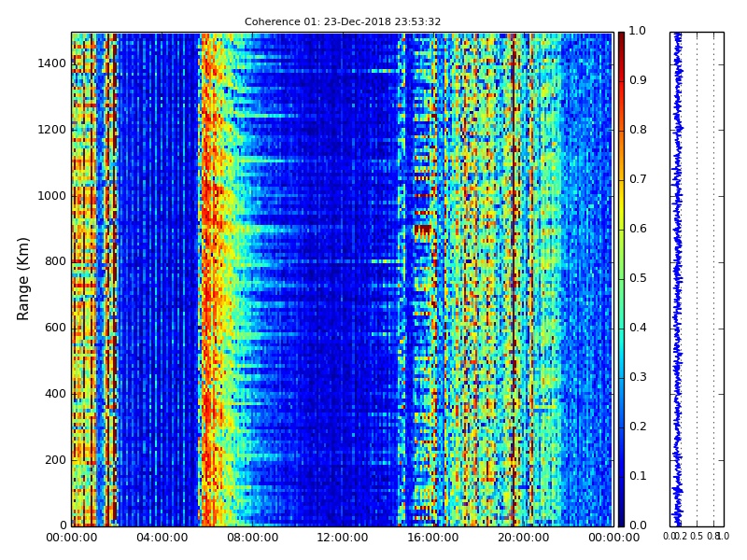Click the 1000 range tick label
Viewport: 747px width, 560px height.
[x=52, y=196]
